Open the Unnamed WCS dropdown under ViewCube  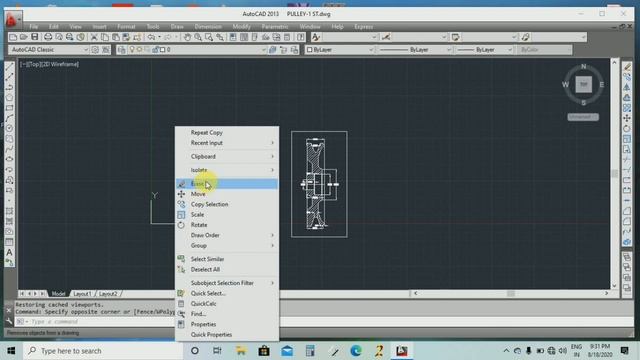coord(583,117)
